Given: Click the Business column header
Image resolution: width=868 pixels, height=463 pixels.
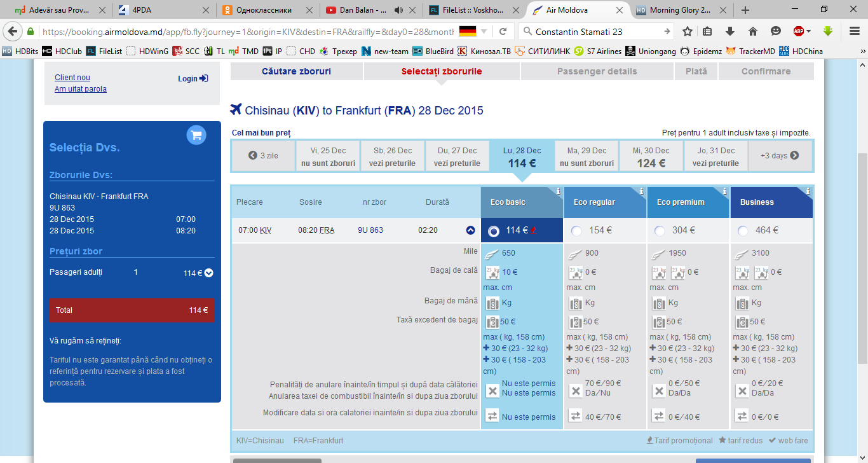Looking at the screenshot, I should pos(771,202).
